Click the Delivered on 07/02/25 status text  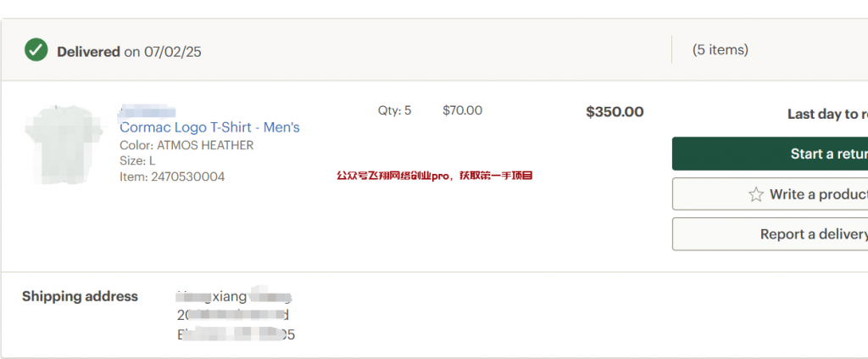pos(129,52)
